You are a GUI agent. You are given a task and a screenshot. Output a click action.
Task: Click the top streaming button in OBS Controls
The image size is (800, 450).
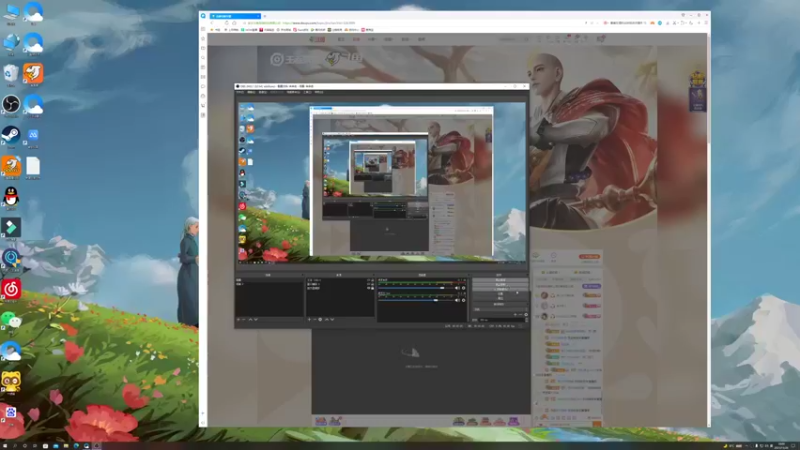coord(500,280)
